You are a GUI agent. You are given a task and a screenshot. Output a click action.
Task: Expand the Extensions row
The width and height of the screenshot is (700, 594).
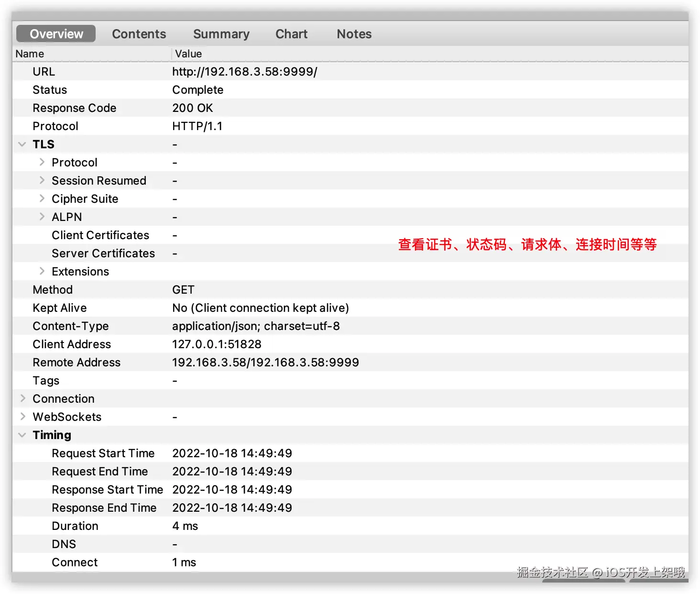pyautogui.click(x=42, y=271)
